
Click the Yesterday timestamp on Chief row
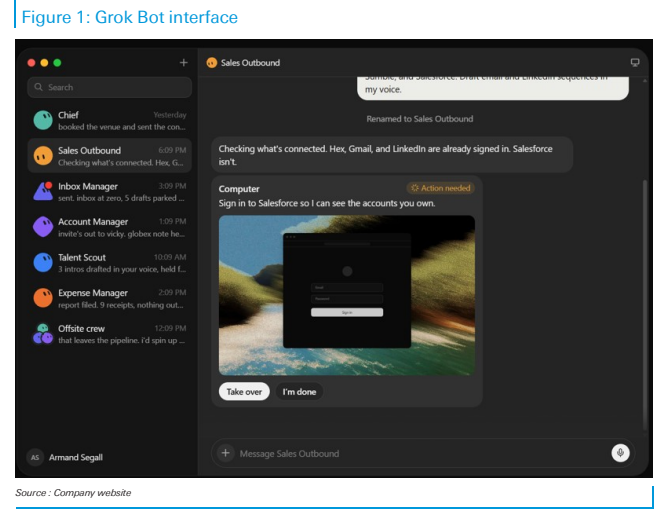[x=170, y=115]
